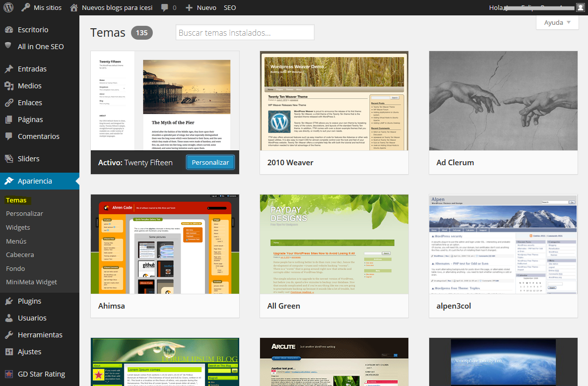Click the Buscar temas instalados search field

click(x=245, y=33)
